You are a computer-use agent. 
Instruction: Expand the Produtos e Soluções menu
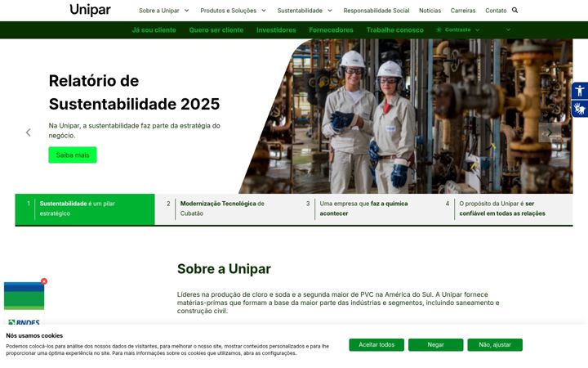coord(233,11)
